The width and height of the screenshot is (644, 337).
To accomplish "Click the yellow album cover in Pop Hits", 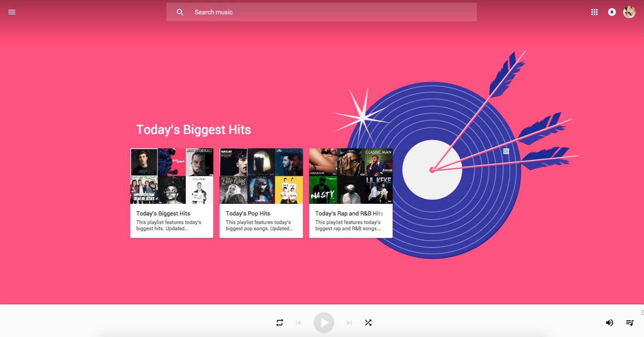I will (289, 190).
